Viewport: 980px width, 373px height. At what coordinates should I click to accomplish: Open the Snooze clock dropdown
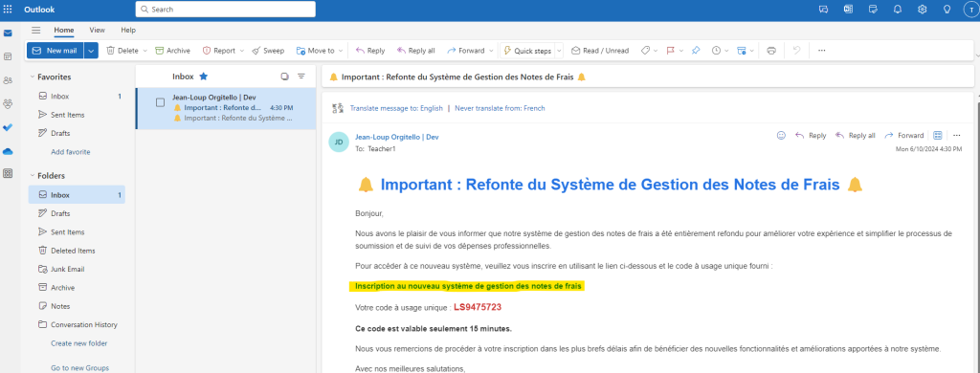pos(726,51)
